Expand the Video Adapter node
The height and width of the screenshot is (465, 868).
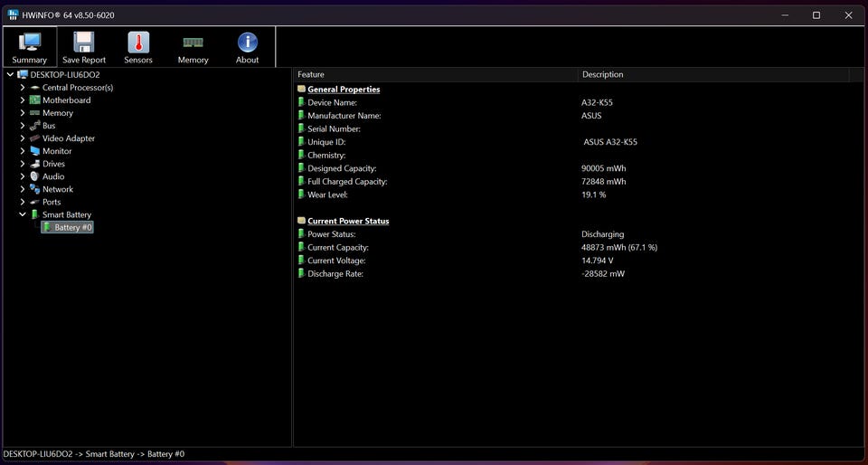22,138
